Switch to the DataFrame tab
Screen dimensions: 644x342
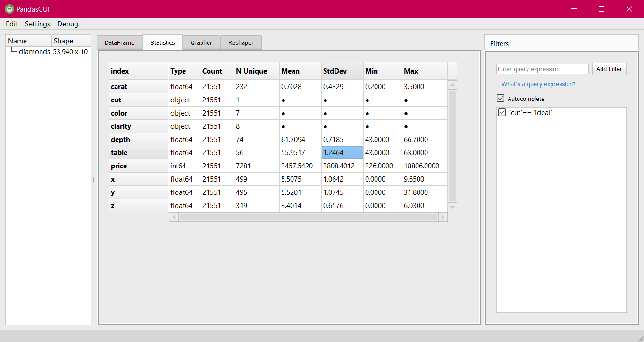[x=119, y=42]
